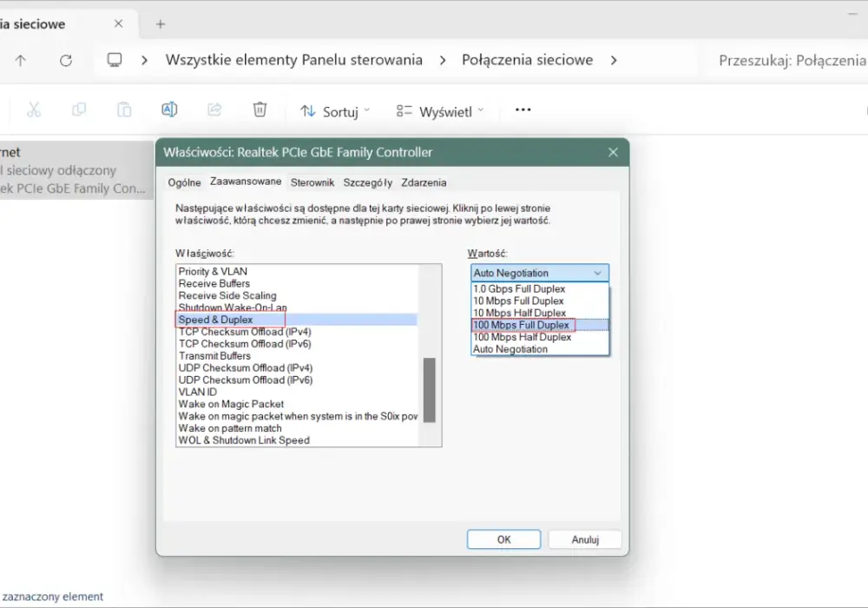This screenshot has height=608, width=868.
Task: Select 10 Mbps Full Duplex option
Action: (540, 301)
